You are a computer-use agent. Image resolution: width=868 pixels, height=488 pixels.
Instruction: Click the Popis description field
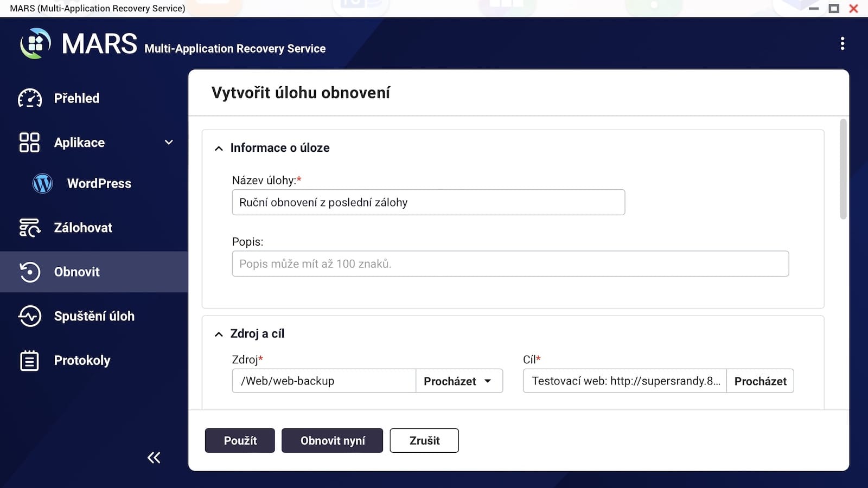[510, 264]
